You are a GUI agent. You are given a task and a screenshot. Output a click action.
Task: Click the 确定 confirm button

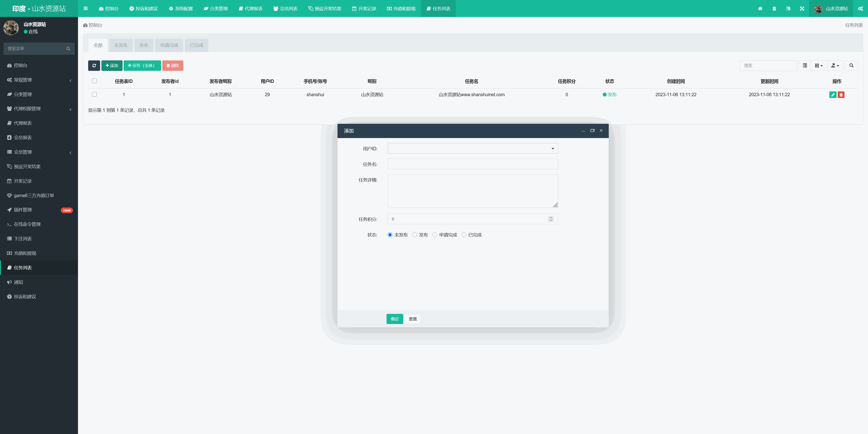[395, 319]
